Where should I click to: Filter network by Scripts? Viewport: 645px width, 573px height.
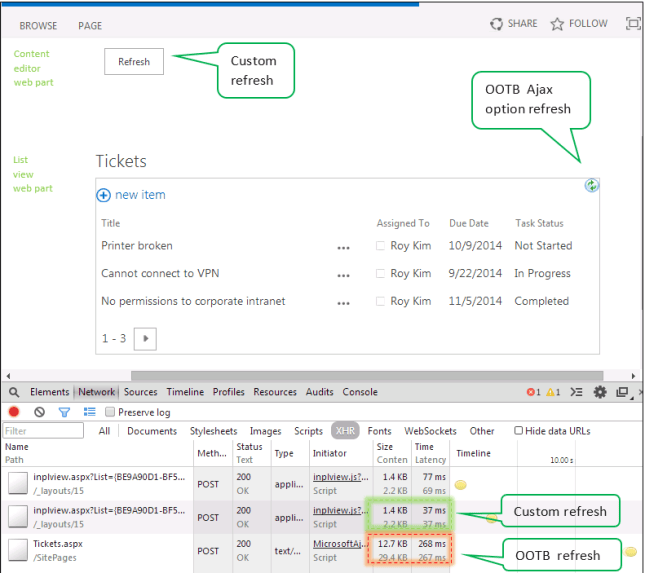(x=308, y=431)
